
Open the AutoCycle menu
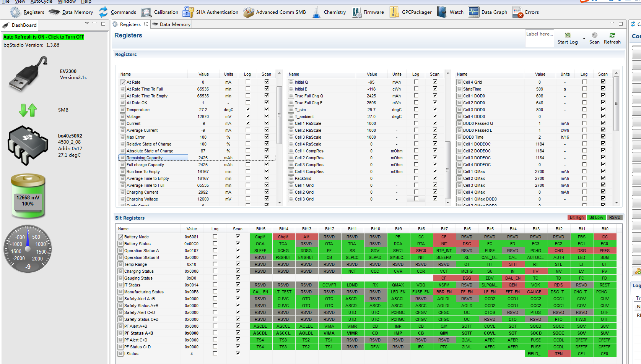(41, 2)
